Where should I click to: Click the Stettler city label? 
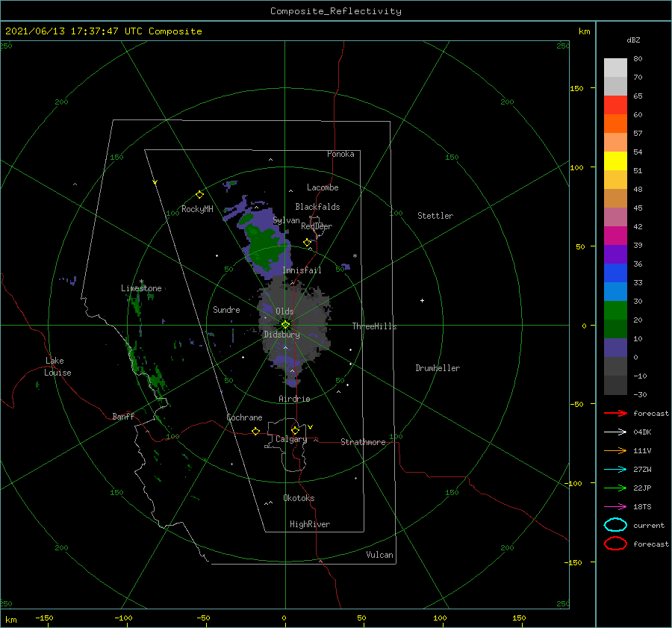pos(435,216)
